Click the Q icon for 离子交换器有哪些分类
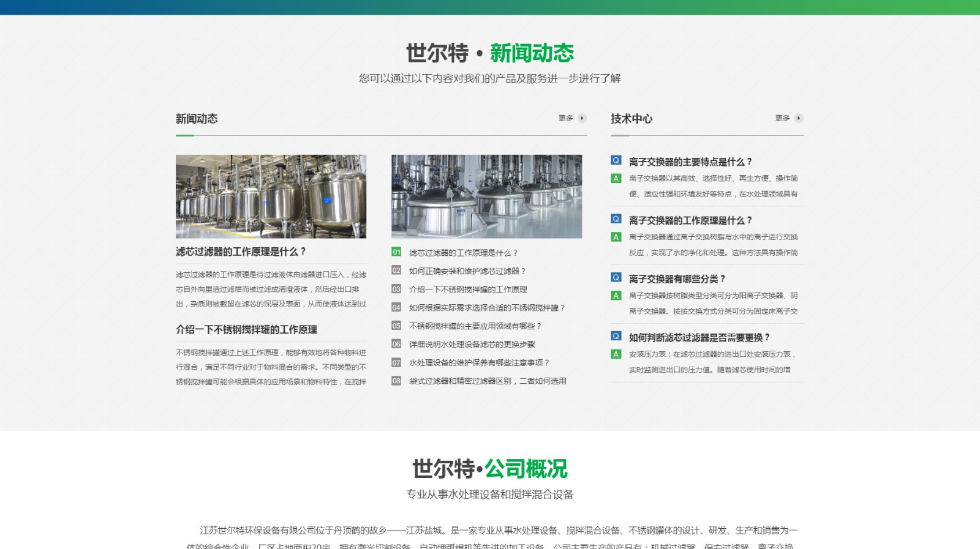This screenshot has height=549, width=980. (x=616, y=277)
